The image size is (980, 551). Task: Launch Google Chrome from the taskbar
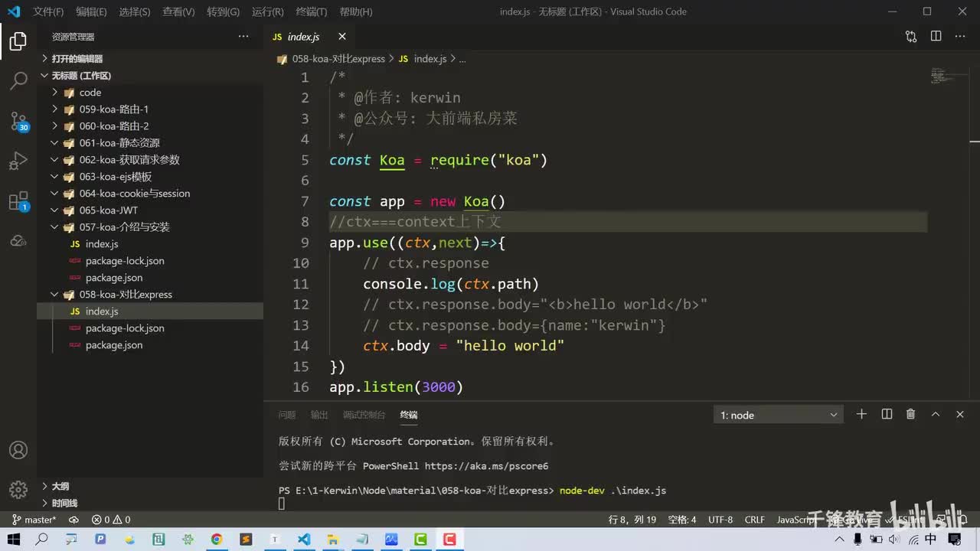[217, 540]
